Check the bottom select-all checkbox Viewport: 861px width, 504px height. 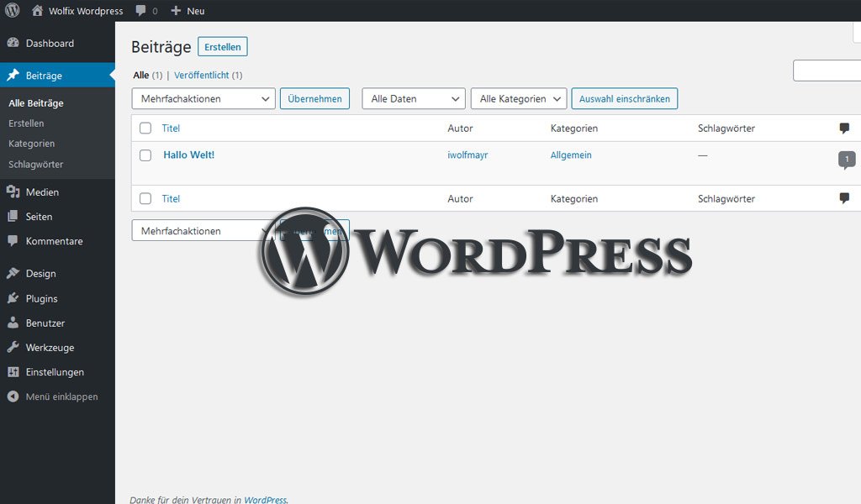[x=145, y=198]
